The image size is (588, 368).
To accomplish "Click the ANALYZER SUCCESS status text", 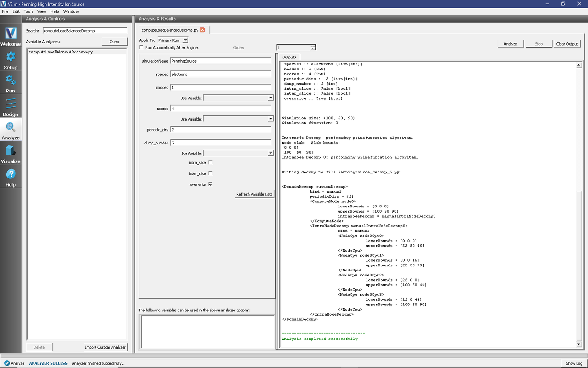I will tap(48, 363).
